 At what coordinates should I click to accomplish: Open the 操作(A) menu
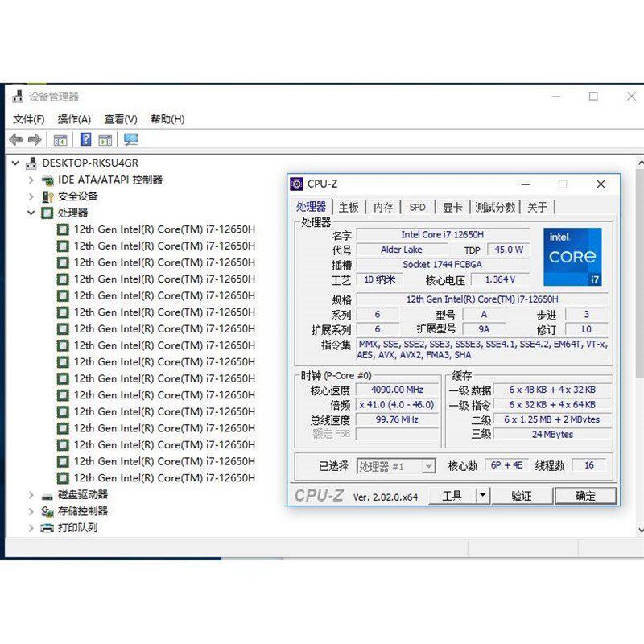[x=74, y=119]
